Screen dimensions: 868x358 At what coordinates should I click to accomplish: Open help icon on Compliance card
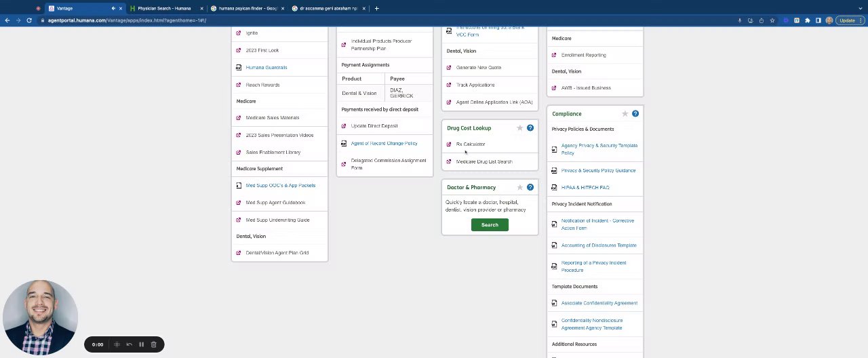tap(635, 114)
